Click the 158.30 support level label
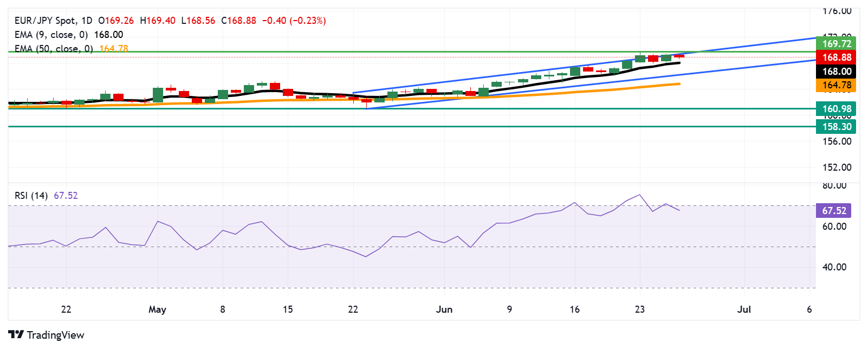 (837, 127)
